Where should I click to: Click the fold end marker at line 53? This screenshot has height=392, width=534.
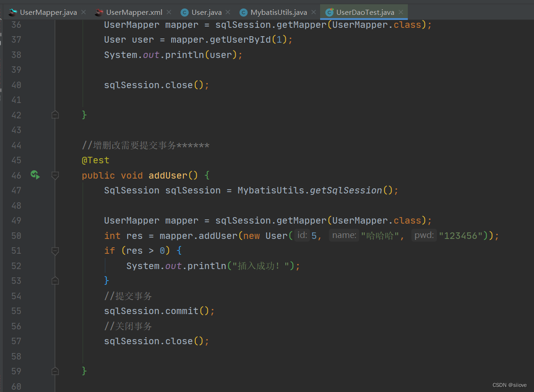pos(55,281)
